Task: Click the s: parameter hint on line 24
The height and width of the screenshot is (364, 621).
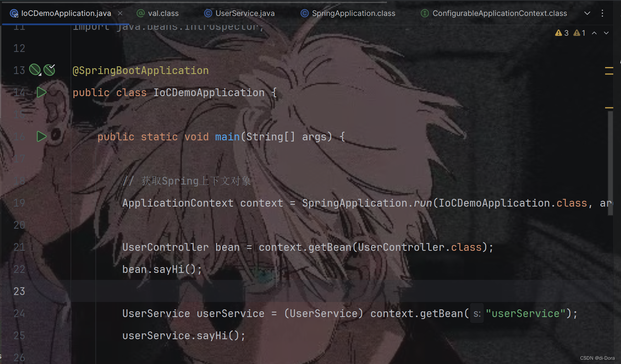Action: click(477, 314)
